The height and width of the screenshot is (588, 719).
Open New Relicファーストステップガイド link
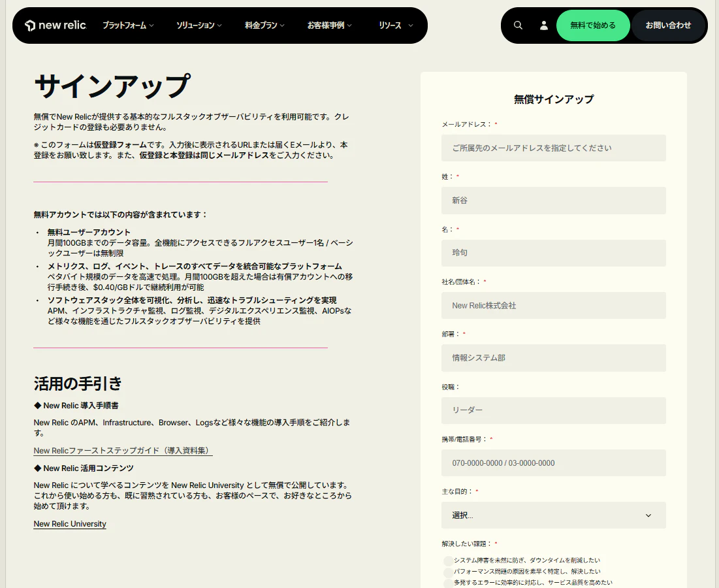tap(123, 450)
